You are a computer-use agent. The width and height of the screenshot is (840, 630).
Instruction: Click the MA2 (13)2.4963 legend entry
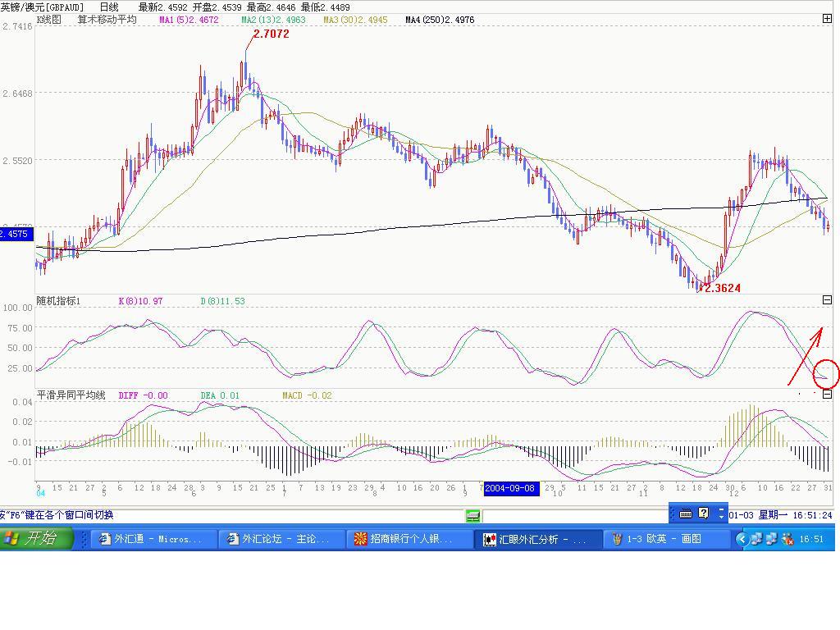tap(273, 20)
